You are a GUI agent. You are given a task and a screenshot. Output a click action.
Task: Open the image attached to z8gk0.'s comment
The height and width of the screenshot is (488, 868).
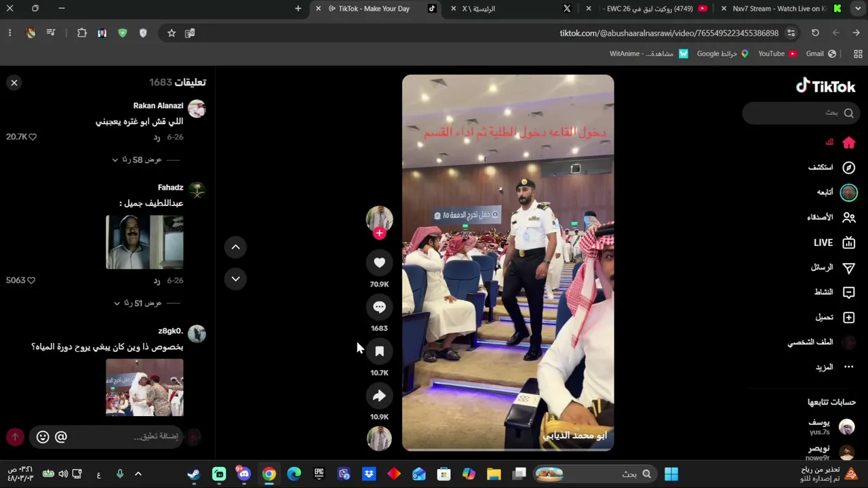tap(144, 388)
